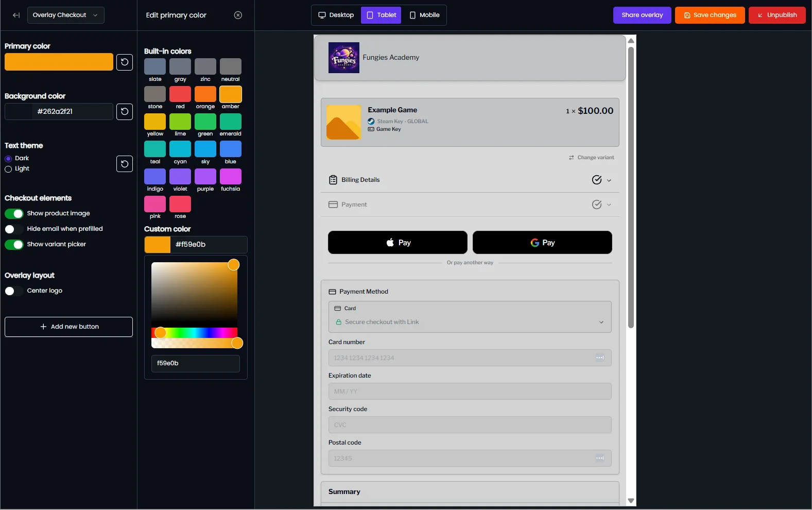This screenshot has width=812, height=510.
Task: Click the card number field icon
Action: (600, 358)
